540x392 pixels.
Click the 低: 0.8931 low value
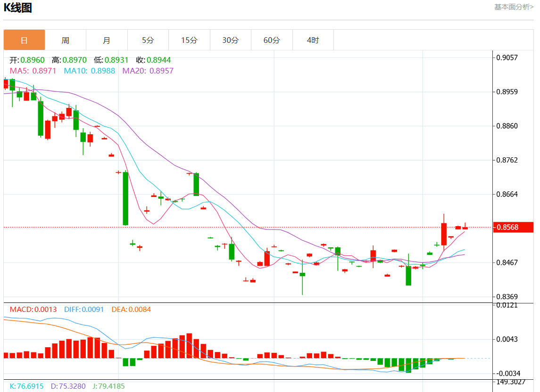point(111,60)
